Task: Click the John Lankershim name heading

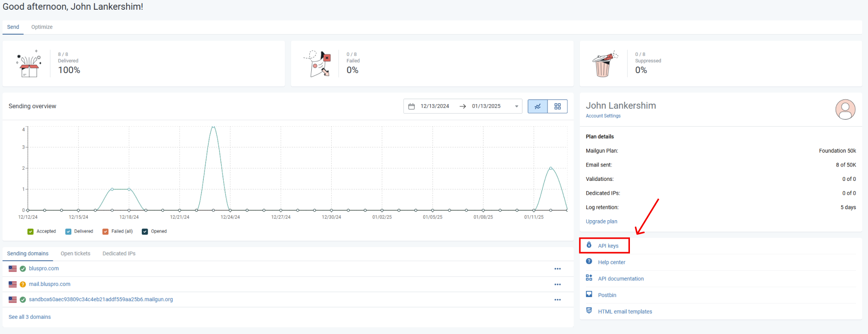Action: click(621, 105)
